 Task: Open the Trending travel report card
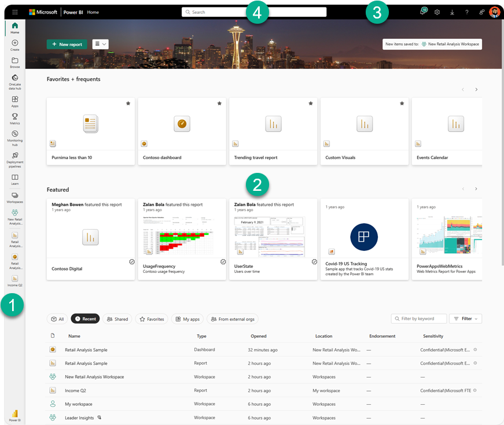click(x=273, y=131)
